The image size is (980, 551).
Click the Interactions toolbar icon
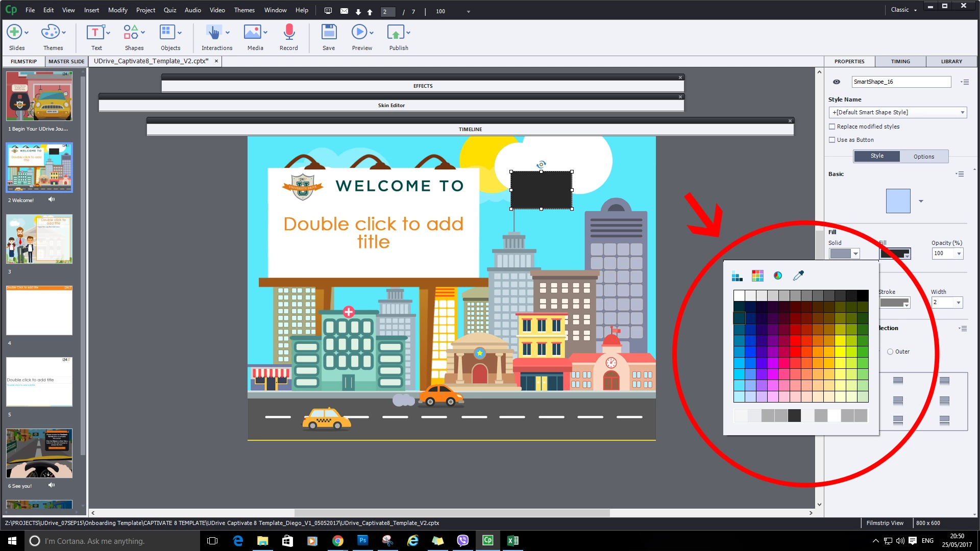coord(214,33)
